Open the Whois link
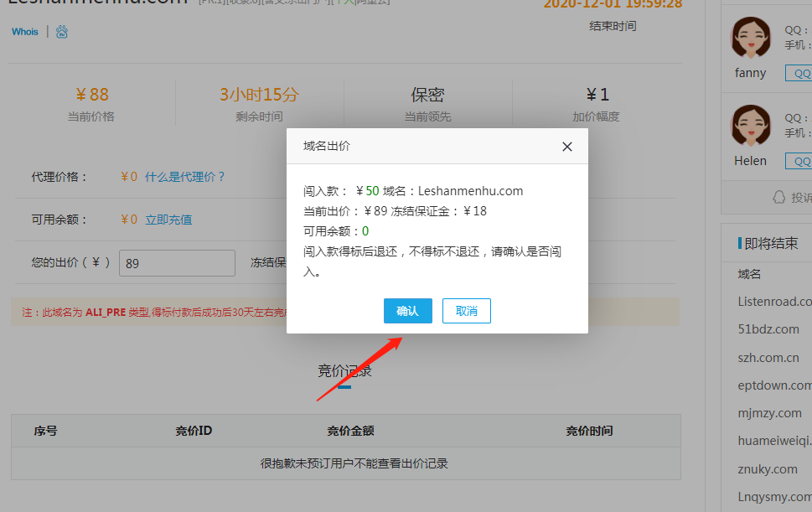The image size is (812, 512). [x=25, y=32]
